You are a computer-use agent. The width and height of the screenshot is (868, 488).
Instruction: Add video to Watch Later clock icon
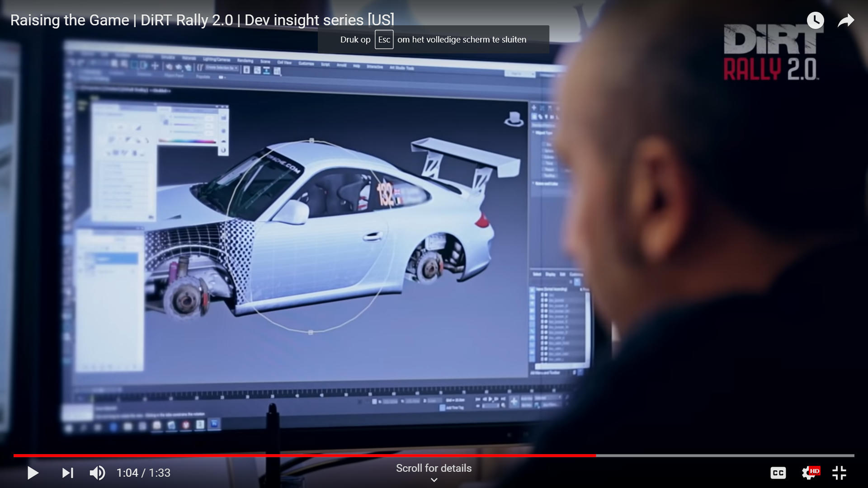coord(816,20)
